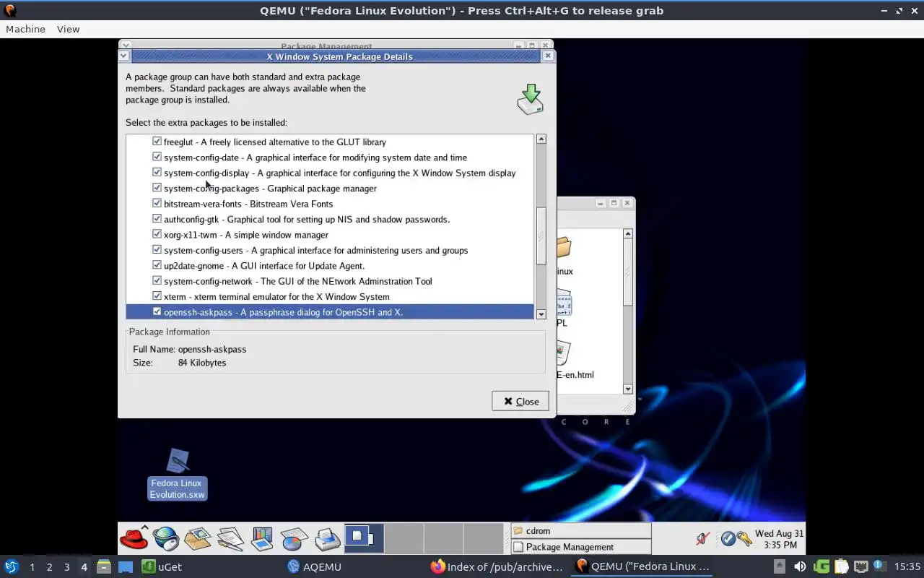
Task: Click the host volume speaker tray icon
Action: point(800,566)
